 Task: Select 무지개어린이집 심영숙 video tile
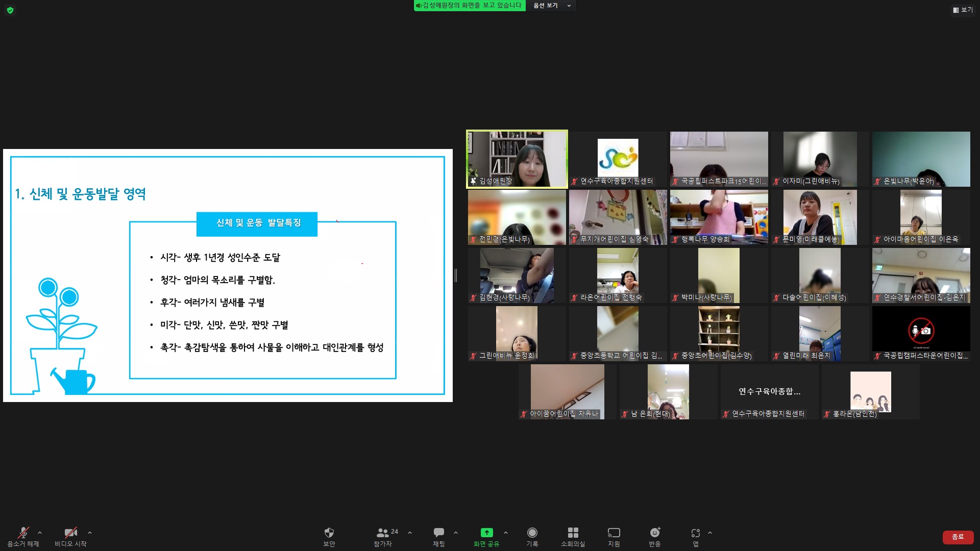coord(618,217)
